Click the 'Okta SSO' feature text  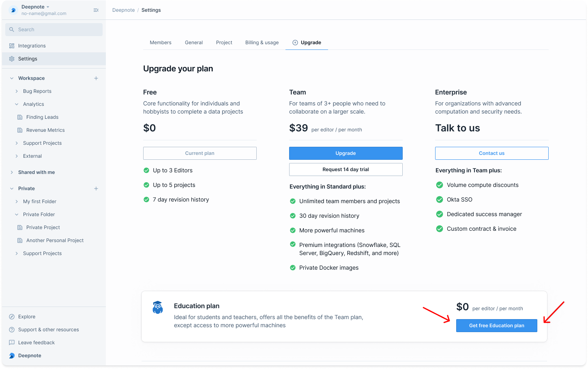[459, 200]
